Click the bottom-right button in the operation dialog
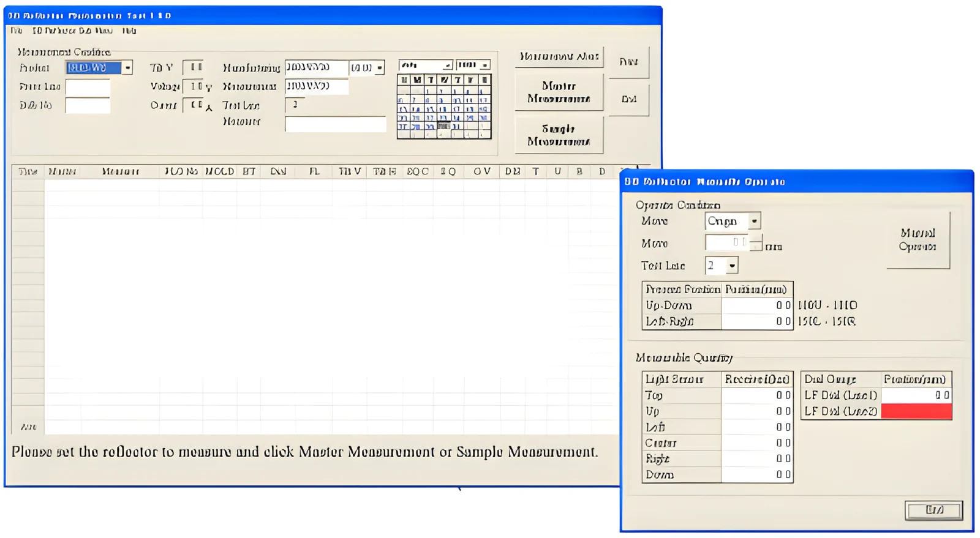 [x=933, y=510]
